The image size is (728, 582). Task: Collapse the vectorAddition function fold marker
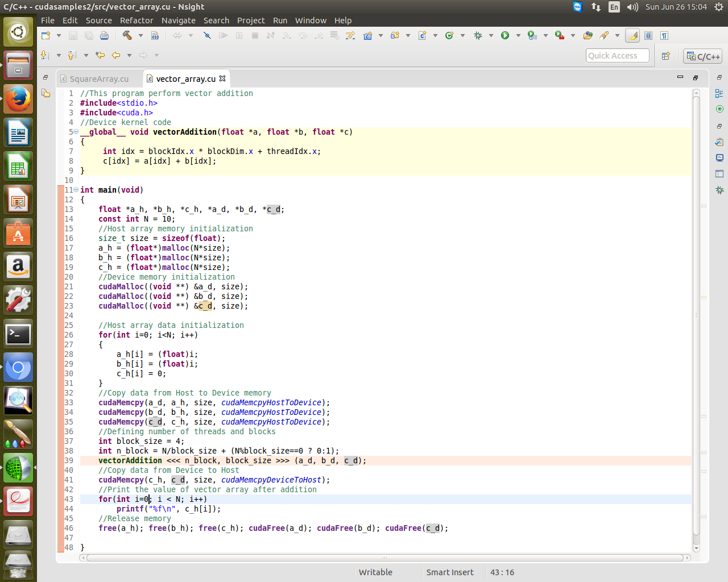[76, 132]
